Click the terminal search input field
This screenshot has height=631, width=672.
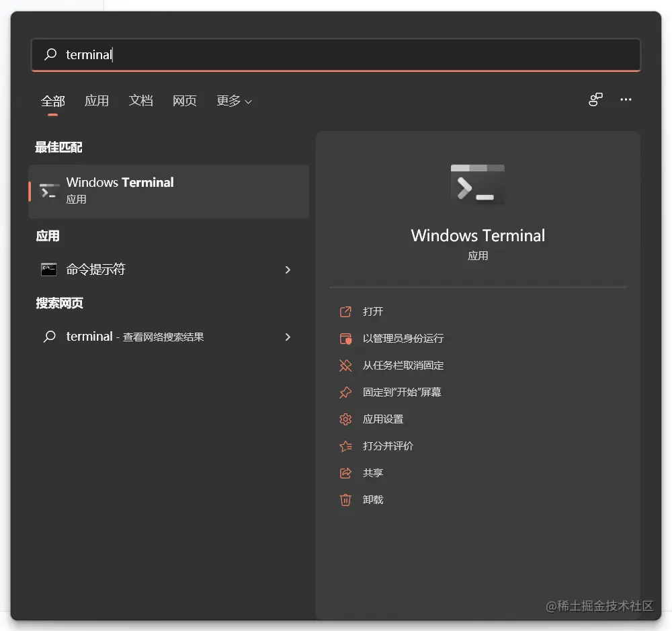(335, 54)
